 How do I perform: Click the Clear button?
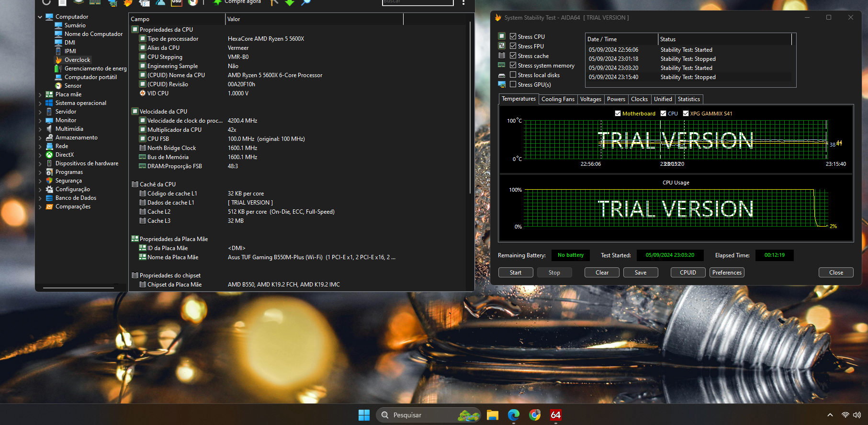tap(602, 273)
